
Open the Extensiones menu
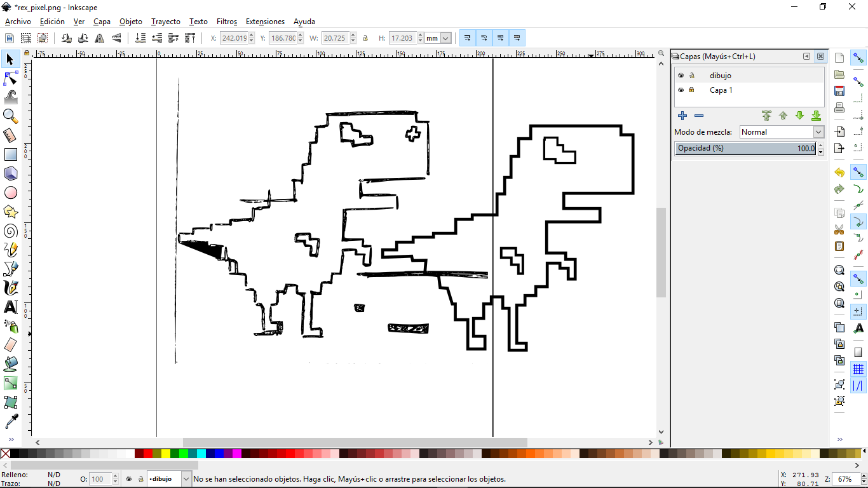click(x=265, y=22)
